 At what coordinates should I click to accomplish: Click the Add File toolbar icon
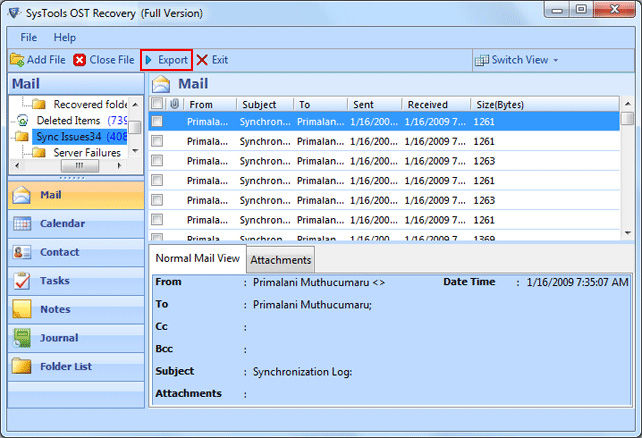pyautogui.click(x=15, y=60)
